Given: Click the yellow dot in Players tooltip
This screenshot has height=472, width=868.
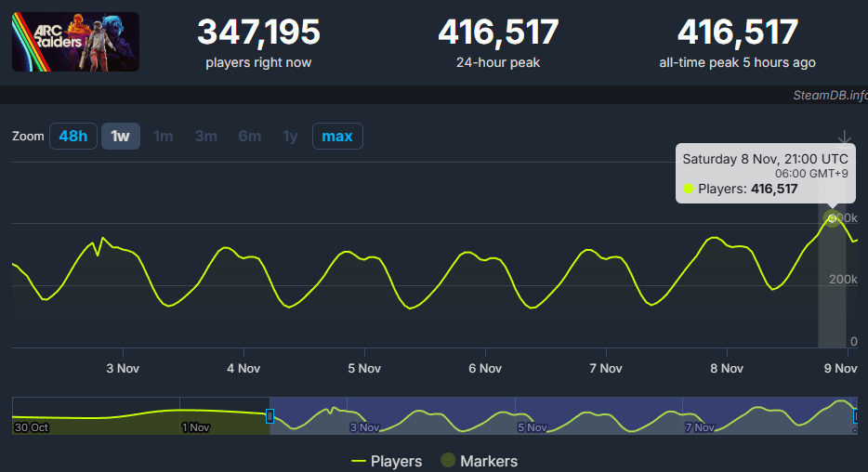Looking at the screenshot, I should 688,189.
